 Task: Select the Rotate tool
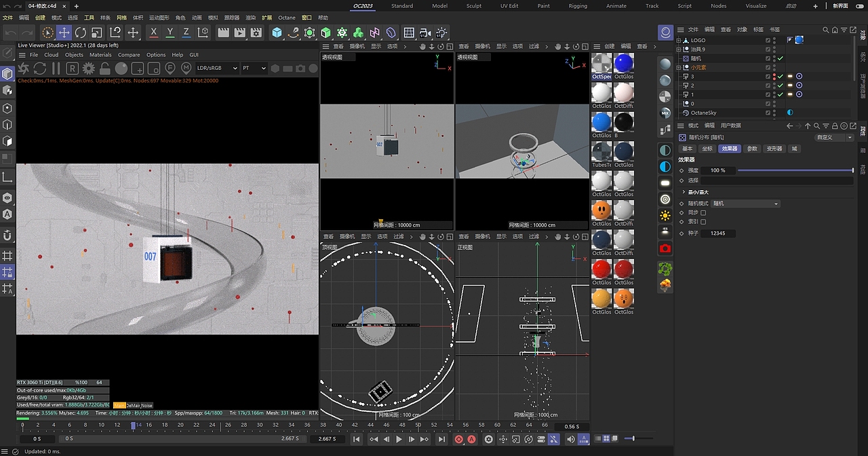click(x=81, y=32)
